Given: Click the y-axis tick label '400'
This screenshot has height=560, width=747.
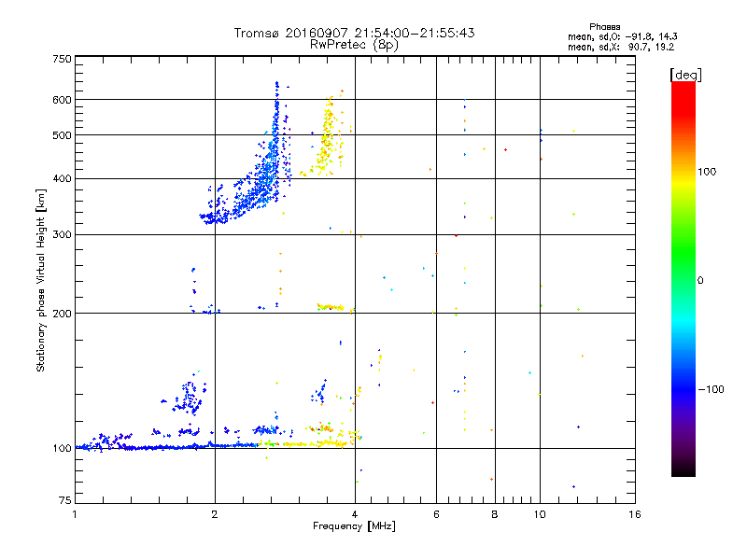Looking at the screenshot, I should pos(62,179).
